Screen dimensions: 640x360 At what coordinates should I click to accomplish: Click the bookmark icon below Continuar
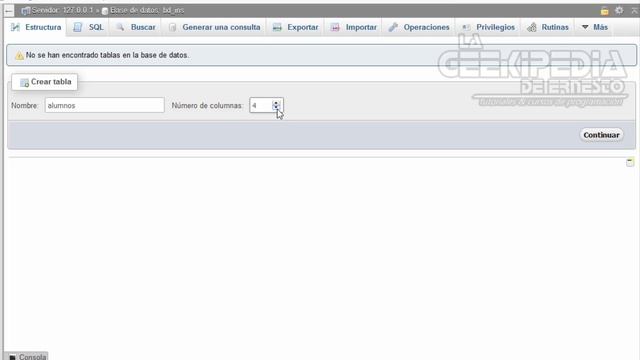pos(630,162)
